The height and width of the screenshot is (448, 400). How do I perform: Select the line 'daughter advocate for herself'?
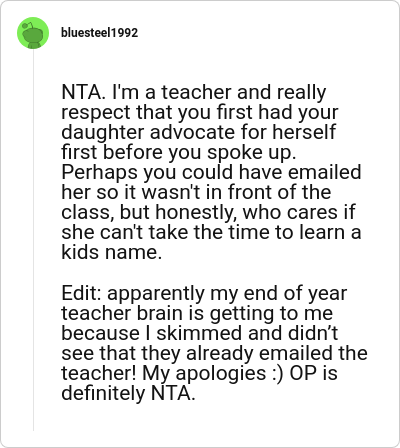point(198,132)
